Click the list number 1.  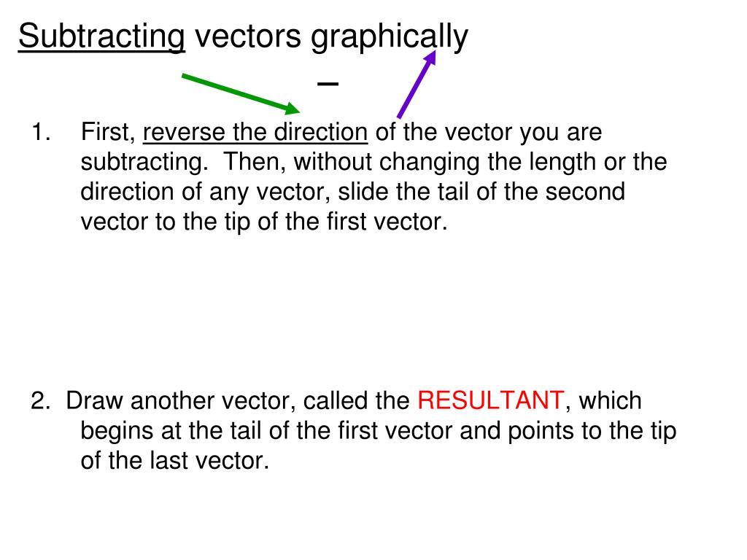[41, 132]
